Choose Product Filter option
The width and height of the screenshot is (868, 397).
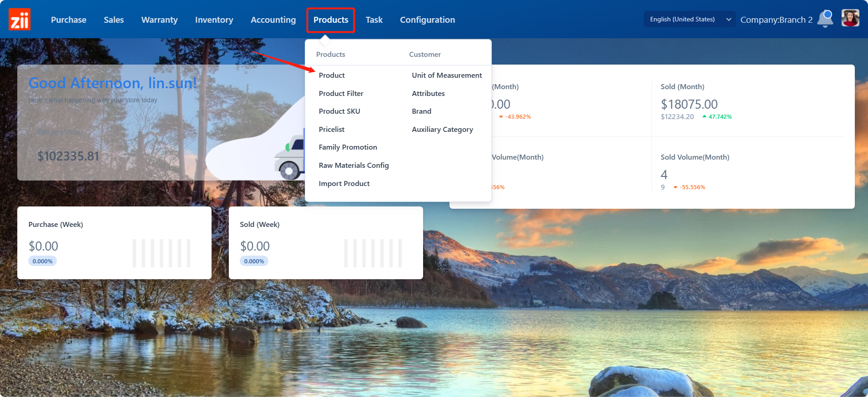pos(341,94)
